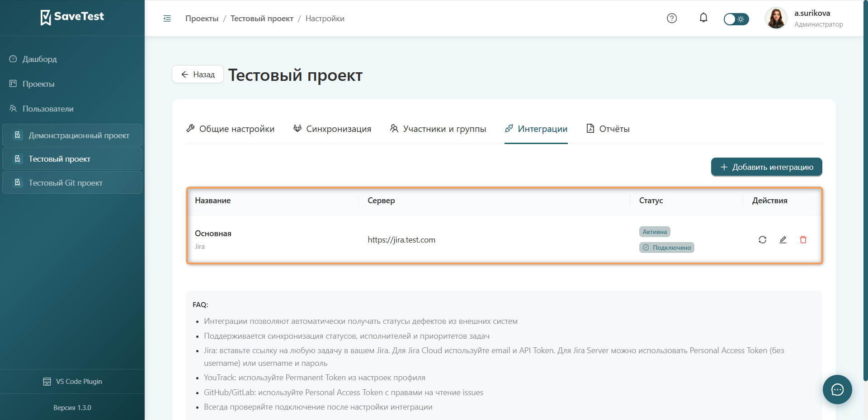Switch to Участники и группы tab

tap(438, 129)
